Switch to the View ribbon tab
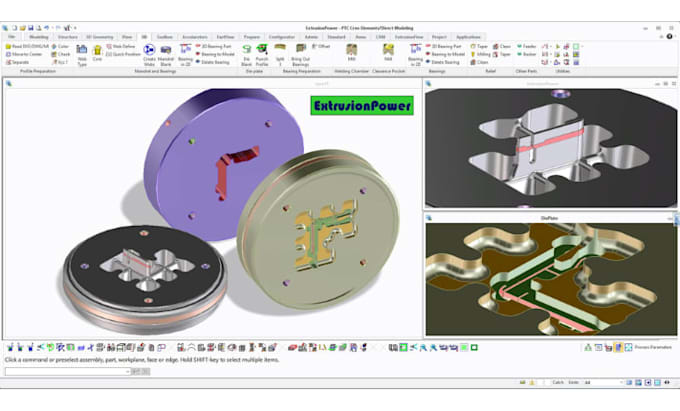Image resolution: width=680 pixels, height=411 pixels. [127, 37]
